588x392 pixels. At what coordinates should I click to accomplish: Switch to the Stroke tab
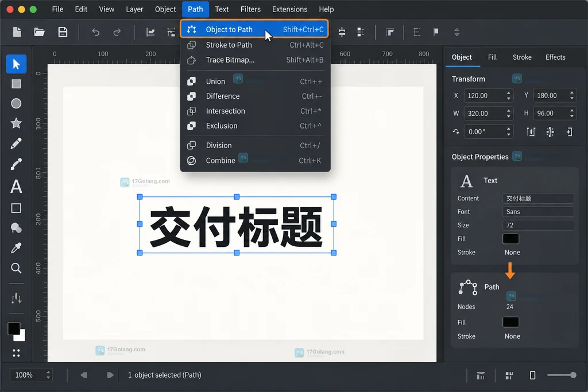tap(522, 57)
